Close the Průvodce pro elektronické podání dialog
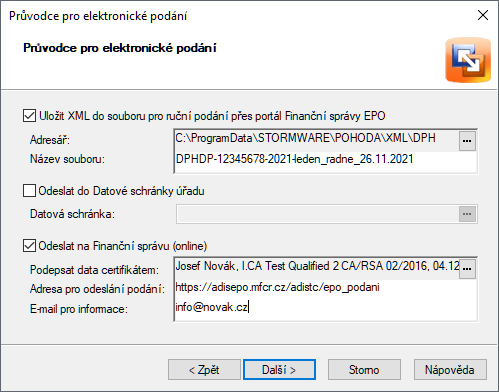This screenshot has height=392, width=499. [483, 15]
